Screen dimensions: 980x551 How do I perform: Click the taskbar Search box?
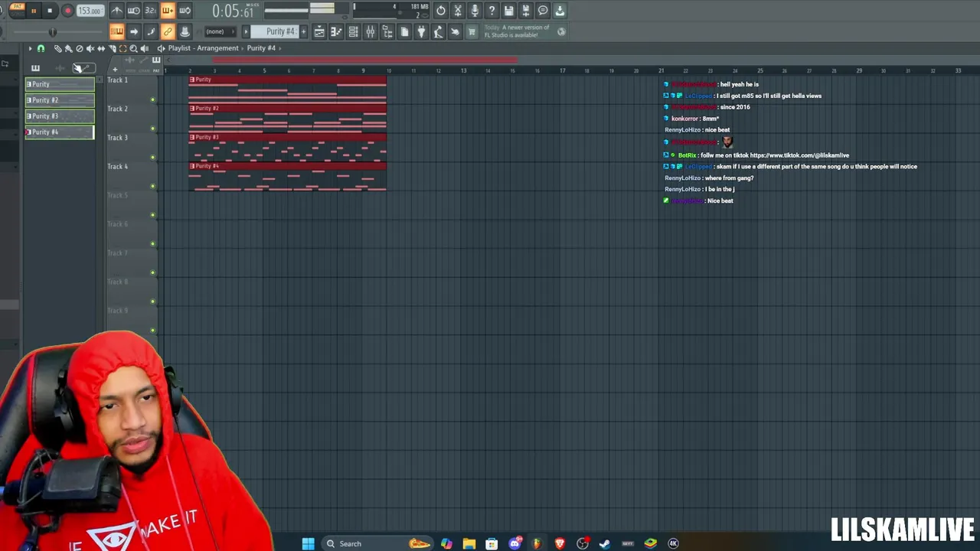click(376, 543)
